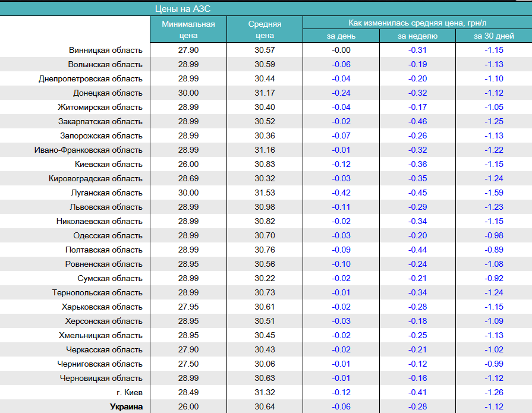This screenshot has width=532, height=413.
Task: Click the 'Цены на АЗС' table title
Action: click(x=182, y=9)
